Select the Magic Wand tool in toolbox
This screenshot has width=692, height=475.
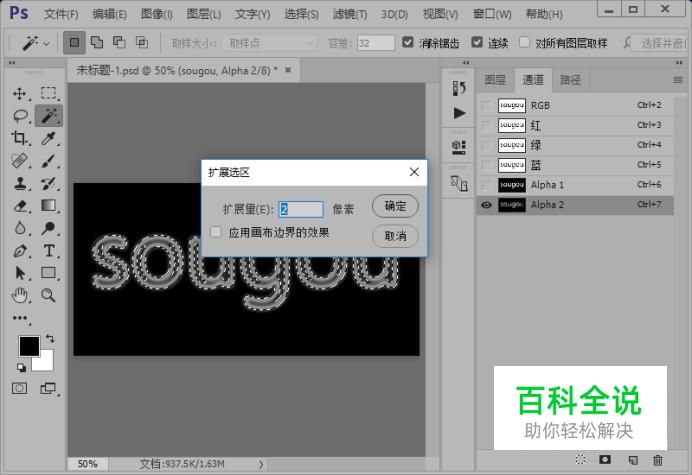(x=49, y=116)
